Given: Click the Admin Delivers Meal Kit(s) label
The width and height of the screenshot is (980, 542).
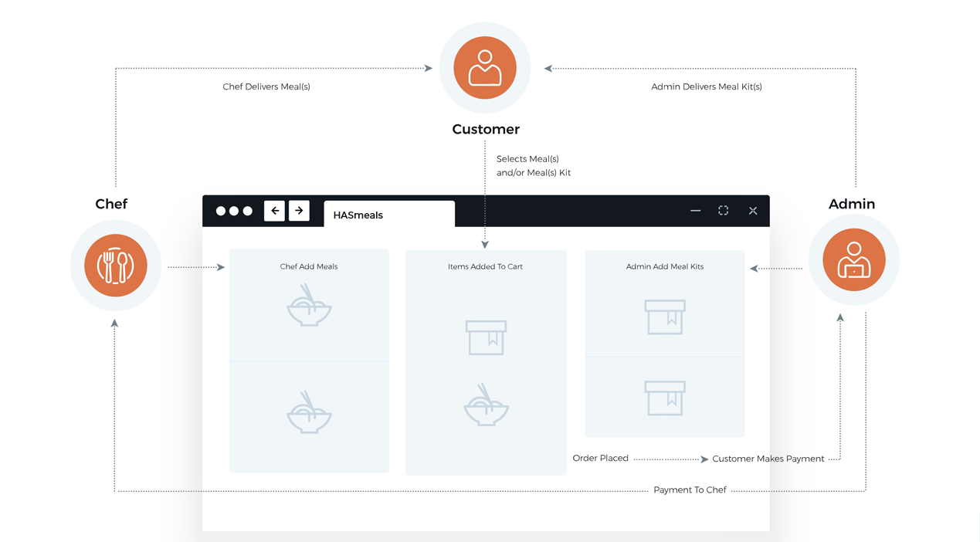Looking at the screenshot, I should click(707, 86).
